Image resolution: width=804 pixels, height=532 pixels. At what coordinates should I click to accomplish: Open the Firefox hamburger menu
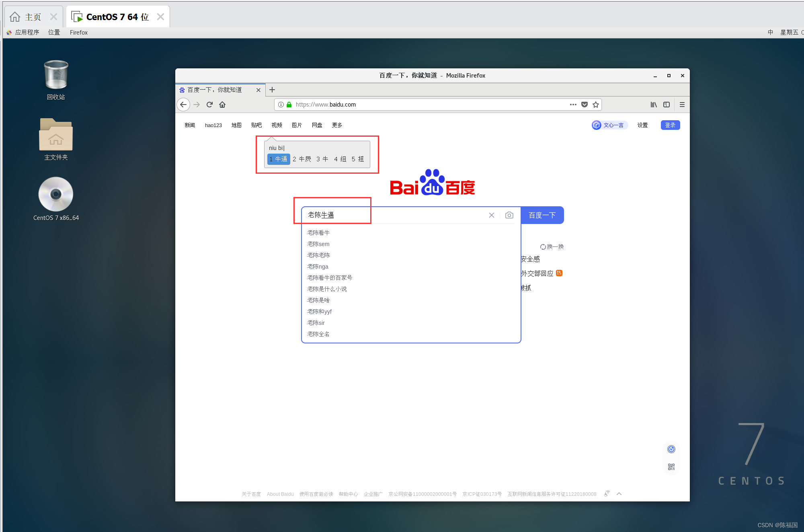[682, 105]
